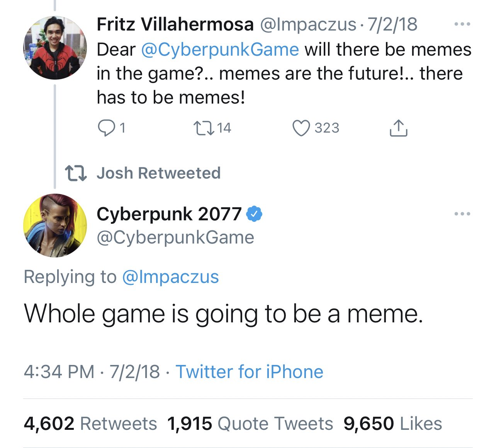Click the Fritz Villahermosa display name
The width and height of the screenshot is (496, 448).
tap(175, 24)
